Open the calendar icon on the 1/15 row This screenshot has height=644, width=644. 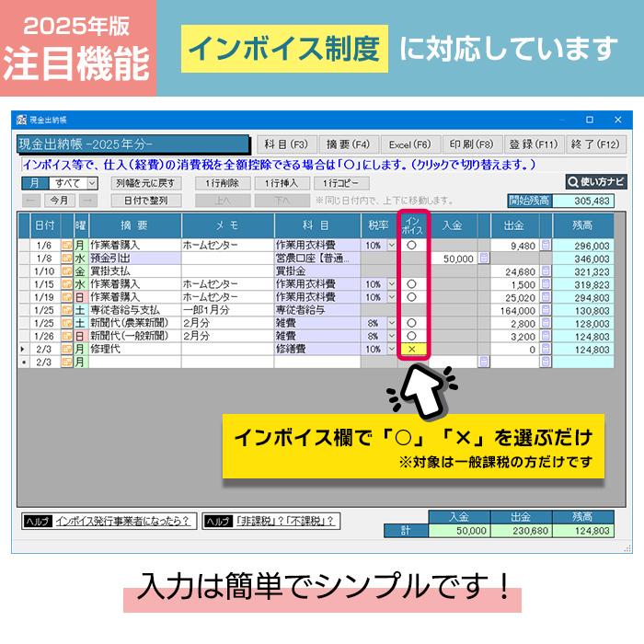click(66, 284)
